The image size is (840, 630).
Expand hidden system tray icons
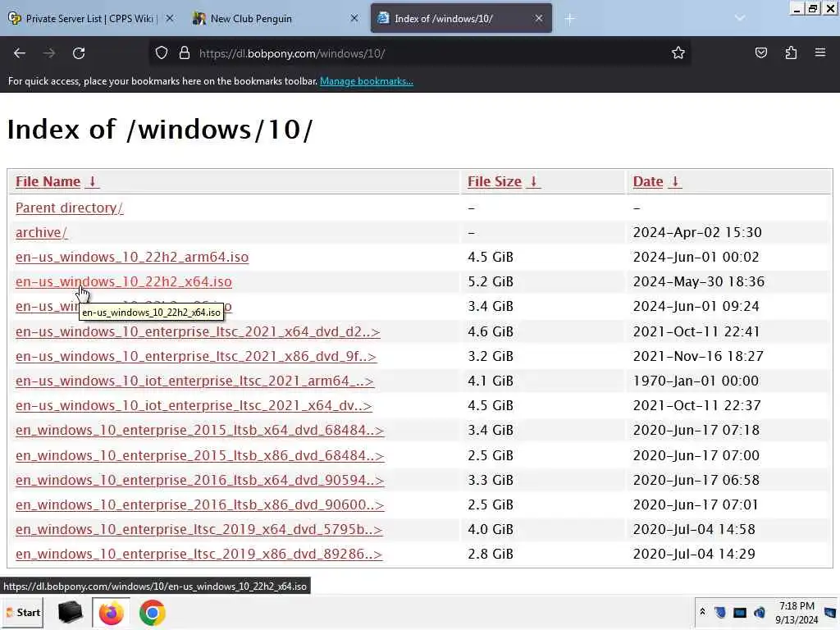(x=702, y=612)
